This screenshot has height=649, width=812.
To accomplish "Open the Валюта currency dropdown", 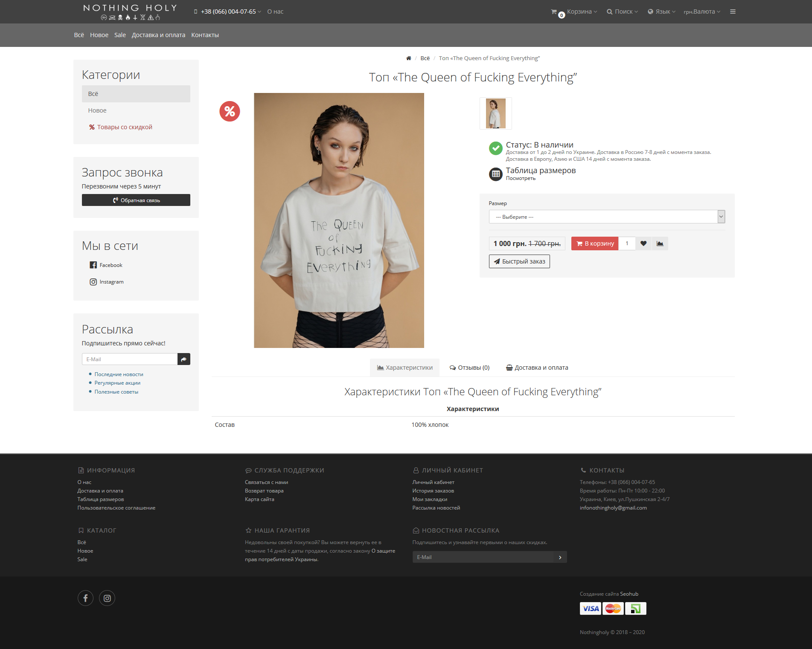I will (702, 12).
